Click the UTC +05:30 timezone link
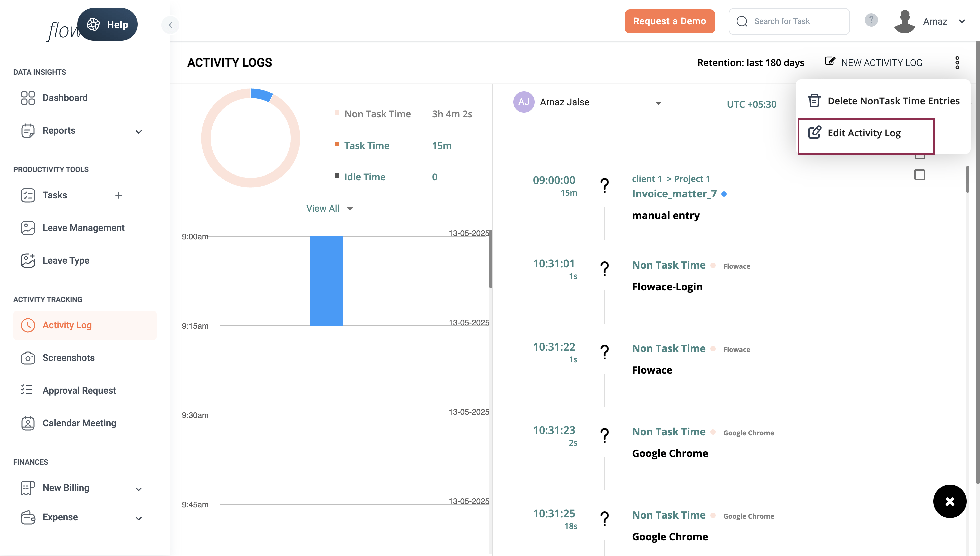 coord(751,104)
